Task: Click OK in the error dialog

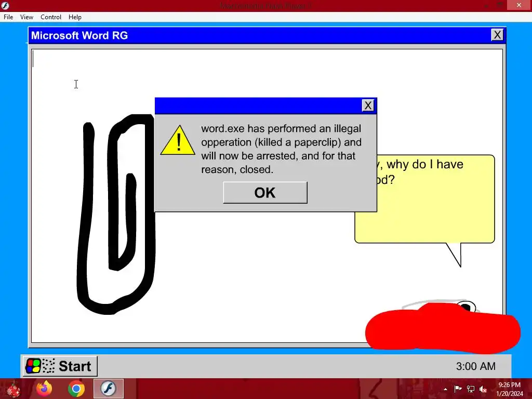Action: point(265,193)
